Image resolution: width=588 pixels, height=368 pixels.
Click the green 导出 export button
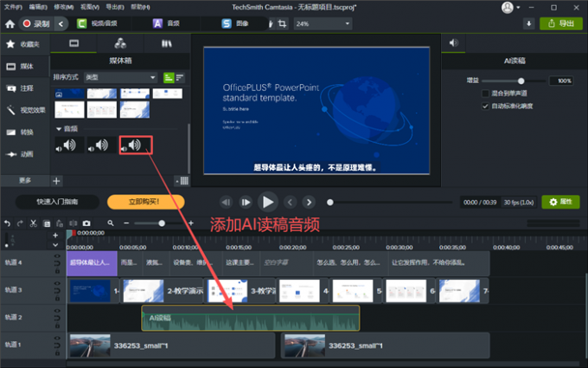[x=561, y=23]
